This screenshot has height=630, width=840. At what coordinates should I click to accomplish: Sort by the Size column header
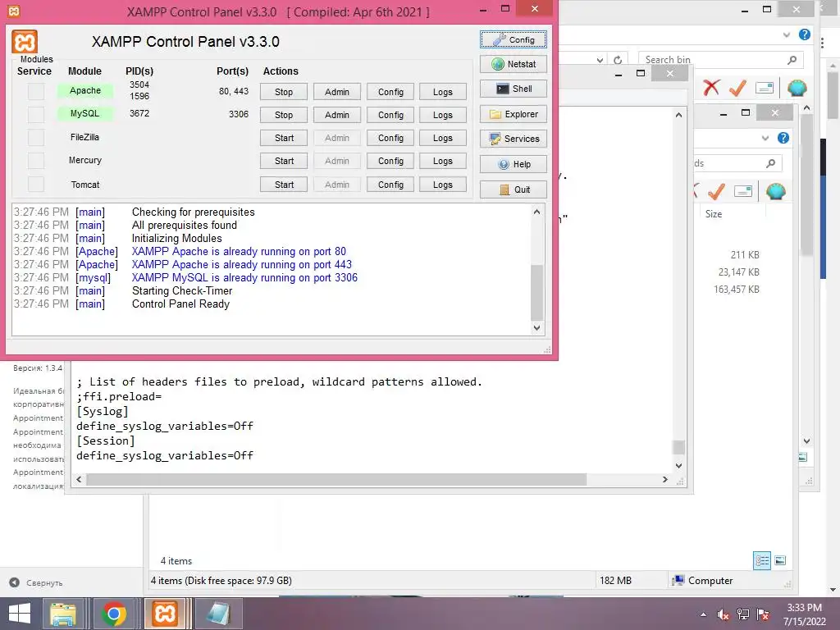(713, 214)
